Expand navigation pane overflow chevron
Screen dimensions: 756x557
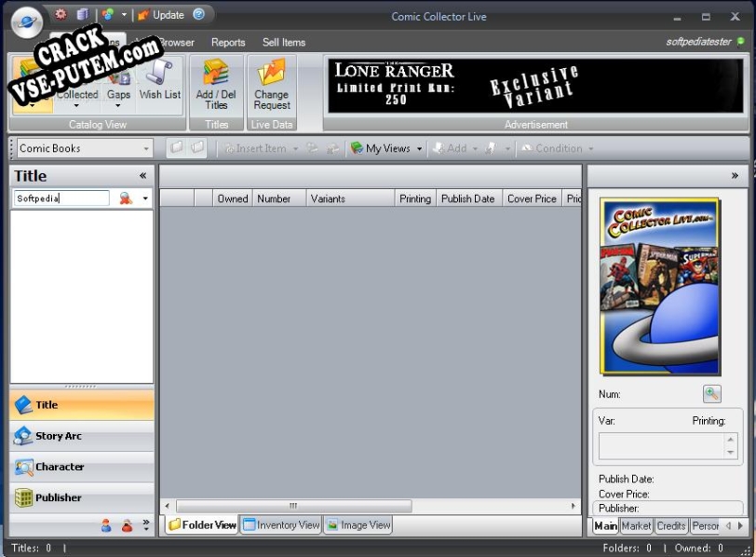[x=146, y=524]
